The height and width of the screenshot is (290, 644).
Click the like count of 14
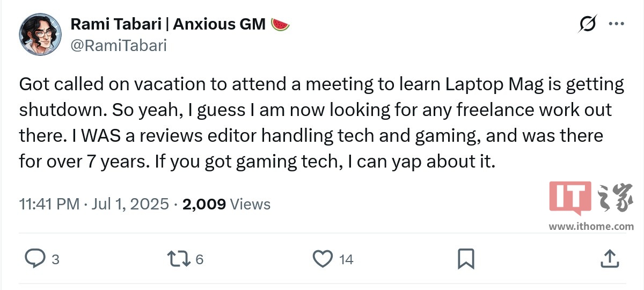[x=346, y=260]
